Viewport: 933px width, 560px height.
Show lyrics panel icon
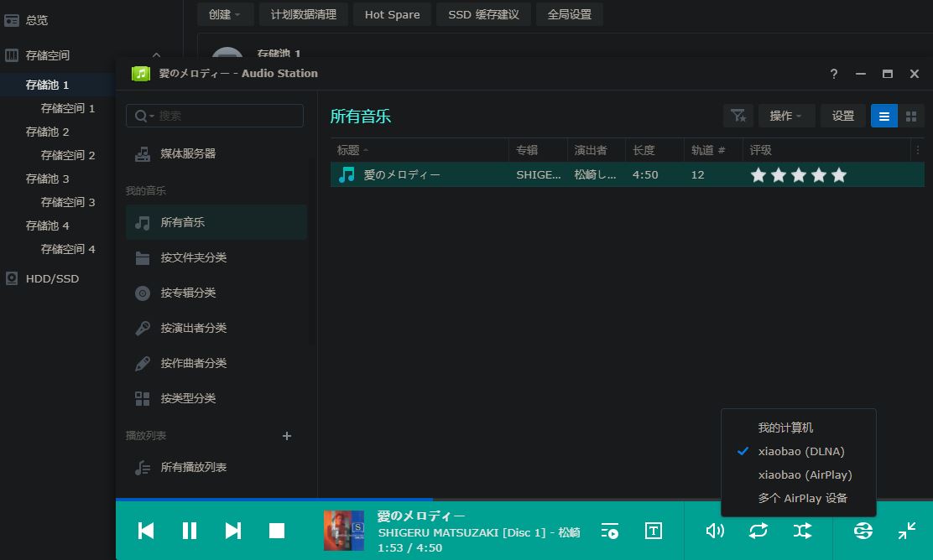654,531
